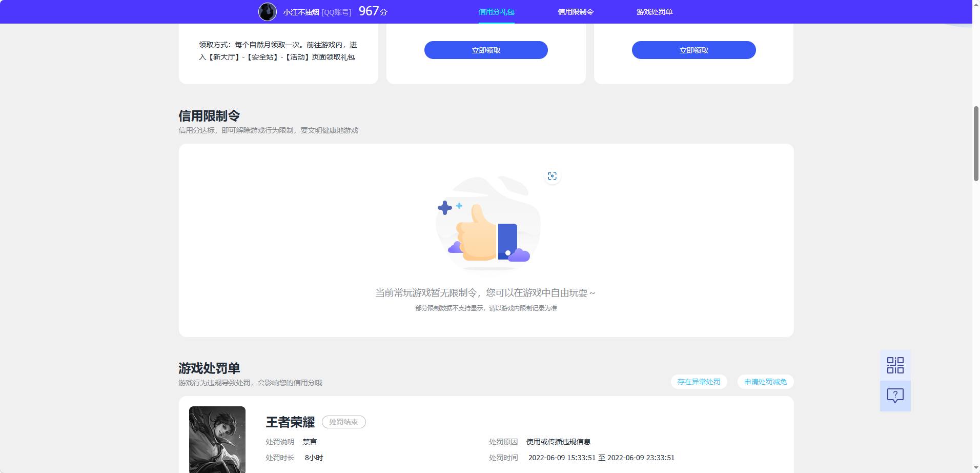Click the right card's 立即领取 button
The width and height of the screenshot is (980, 473).
(693, 50)
